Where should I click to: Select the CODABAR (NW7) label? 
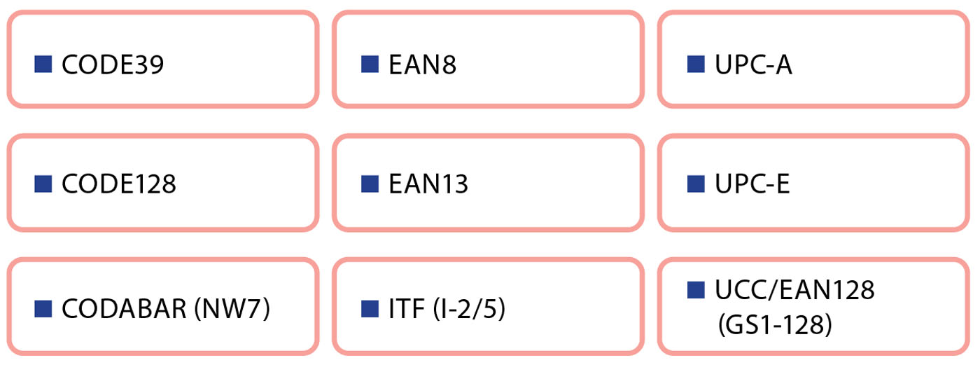166,309
